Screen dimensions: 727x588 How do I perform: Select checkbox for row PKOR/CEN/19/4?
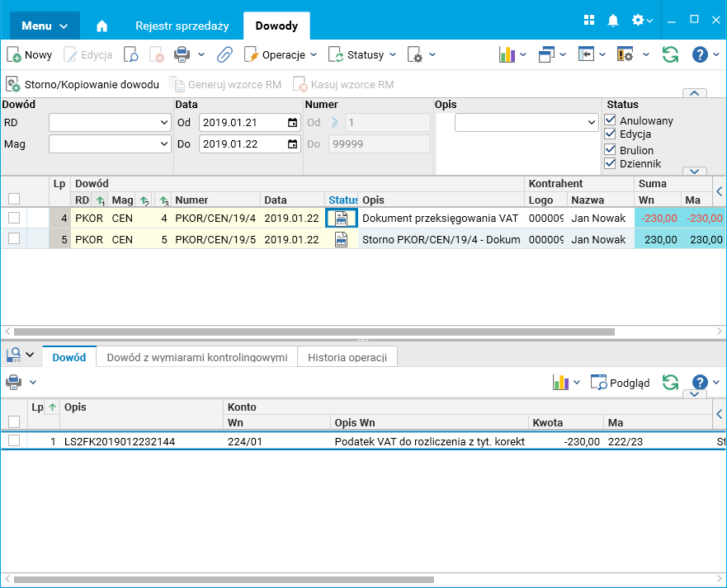(14, 218)
